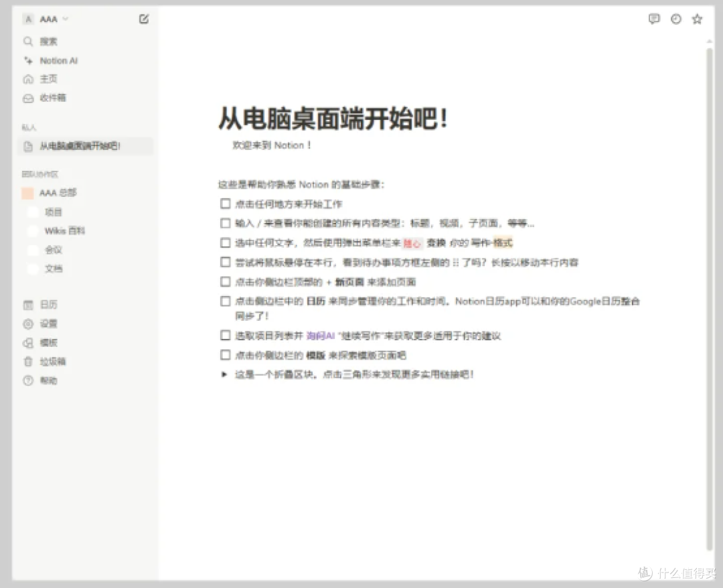723x588 pixels.
Task: Check the 选中任何文字 checkbox
Action: [225, 242]
